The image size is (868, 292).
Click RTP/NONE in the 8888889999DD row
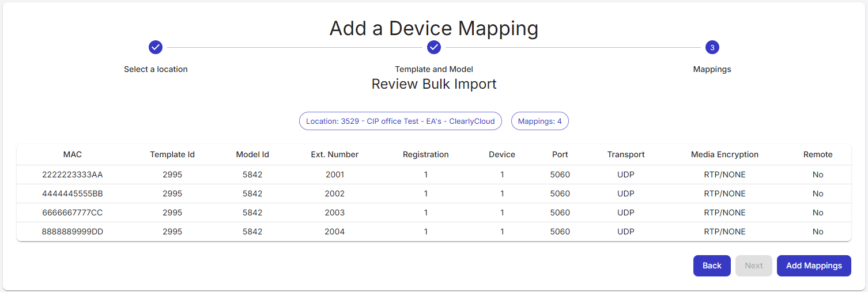pyautogui.click(x=725, y=232)
